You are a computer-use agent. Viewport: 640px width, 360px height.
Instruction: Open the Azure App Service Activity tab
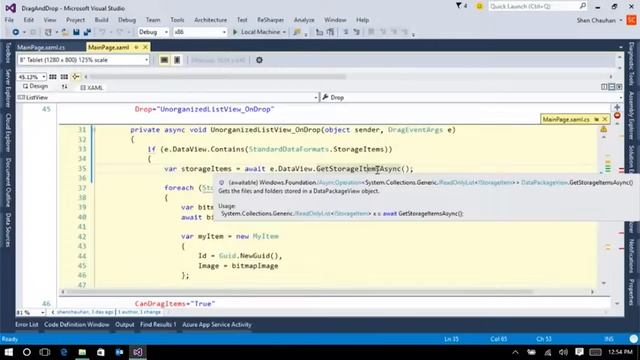217,324
